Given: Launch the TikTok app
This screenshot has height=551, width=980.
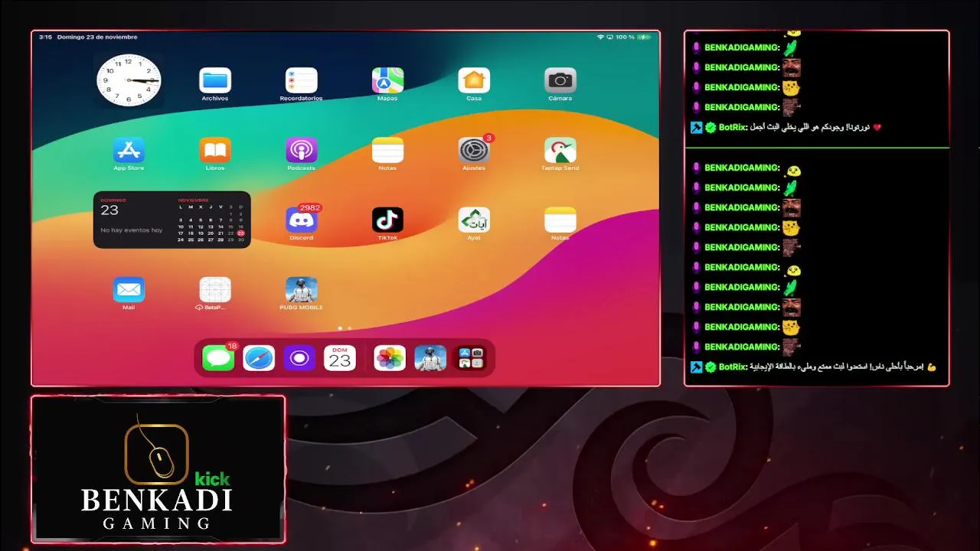Looking at the screenshot, I should [x=387, y=220].
